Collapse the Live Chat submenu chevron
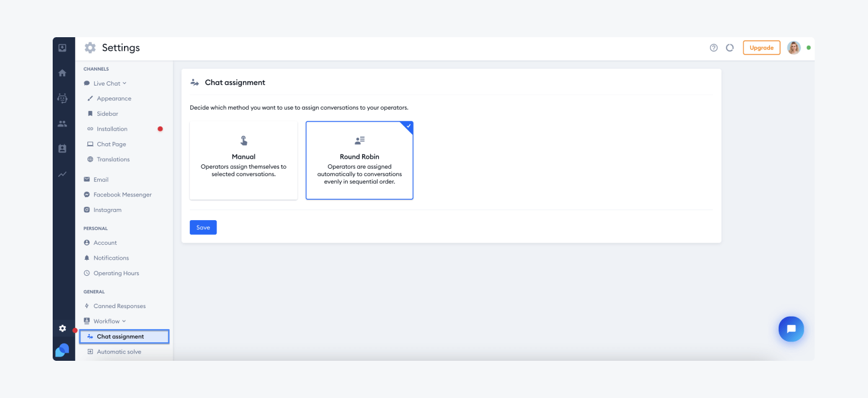This screenshot has height=398, width=868. tap(125, 84)
